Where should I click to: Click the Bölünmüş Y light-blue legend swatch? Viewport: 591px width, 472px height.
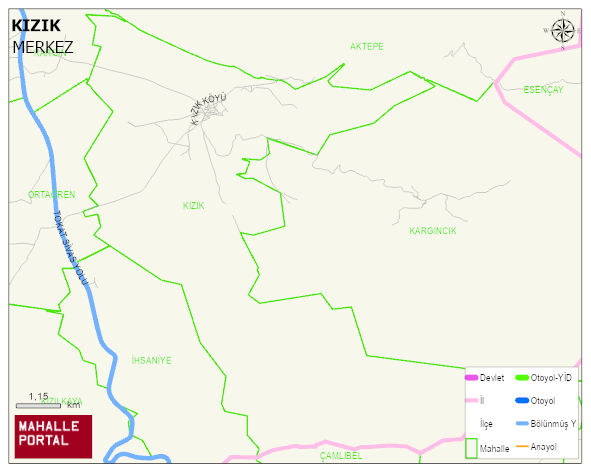[x=522, y=423]
